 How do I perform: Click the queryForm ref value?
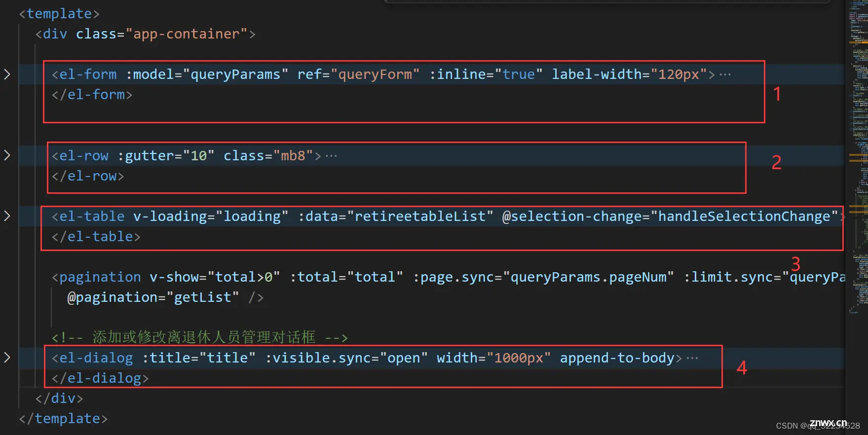(375, 74)
